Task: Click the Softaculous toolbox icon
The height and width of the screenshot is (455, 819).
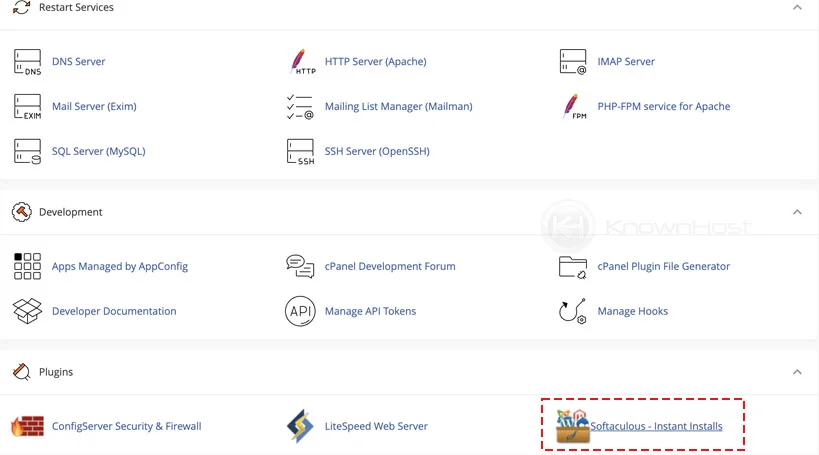Action: click(x=573, y=427)
